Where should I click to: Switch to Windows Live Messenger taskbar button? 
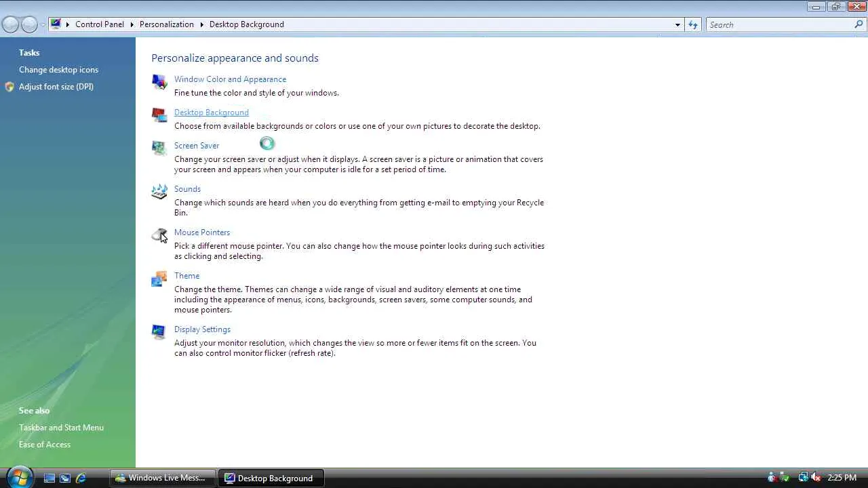pos(163,478)
